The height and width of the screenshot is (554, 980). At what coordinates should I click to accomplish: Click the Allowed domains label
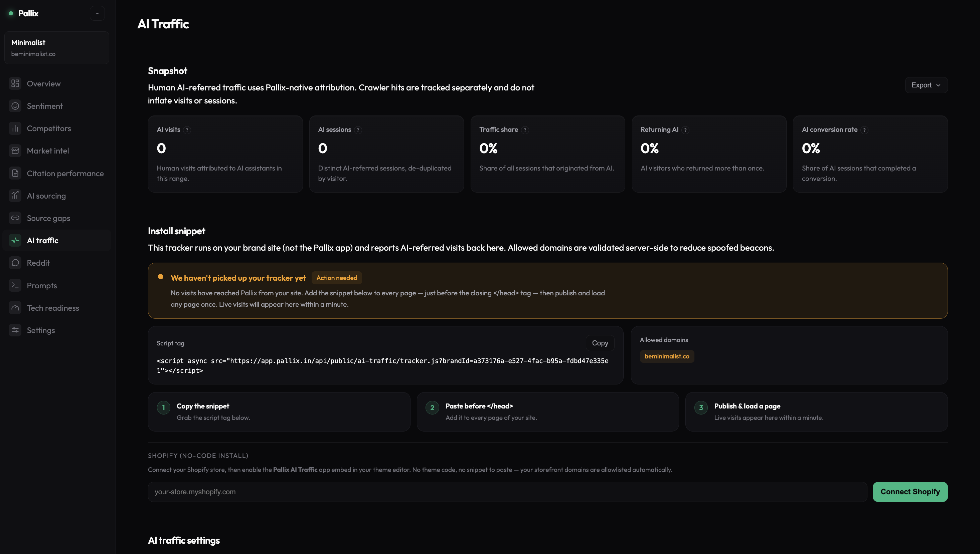click(664, 340)
